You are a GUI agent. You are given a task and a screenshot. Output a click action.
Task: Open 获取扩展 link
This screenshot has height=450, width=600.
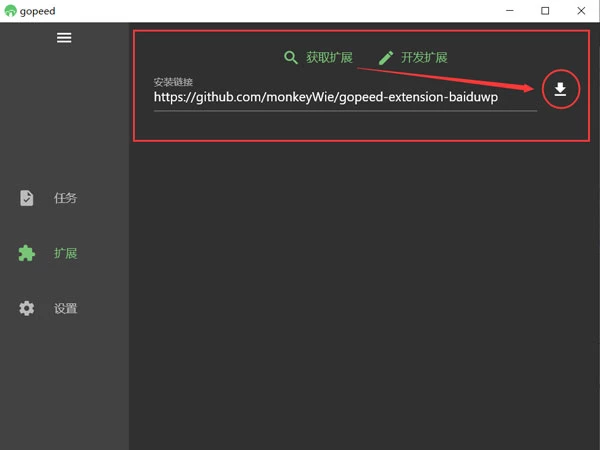click(x=329, y=58)
